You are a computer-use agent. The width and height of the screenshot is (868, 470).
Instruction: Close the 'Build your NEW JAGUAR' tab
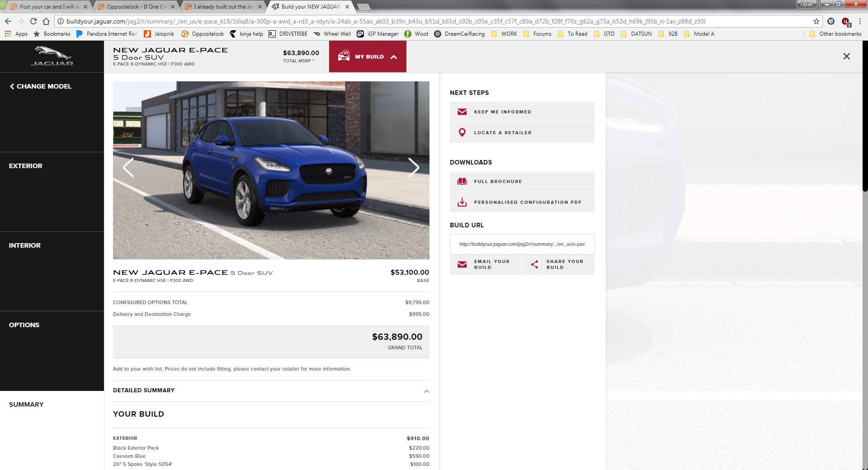pyautogui.click(x=347, y=7)
